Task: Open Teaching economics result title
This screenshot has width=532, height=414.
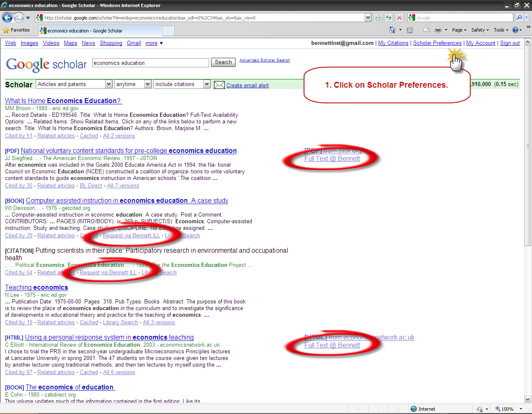Action: tap(37, 287)
